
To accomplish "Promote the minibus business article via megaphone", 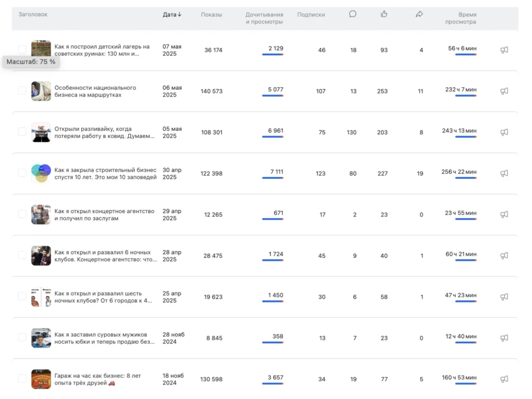I will (504, 91).
